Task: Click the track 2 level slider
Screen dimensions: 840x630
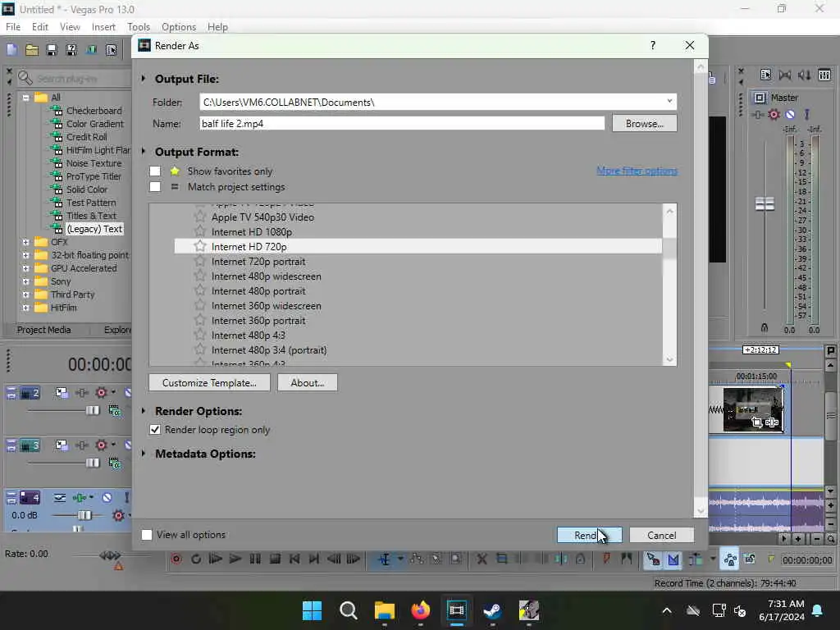Action: coord(92,410)
